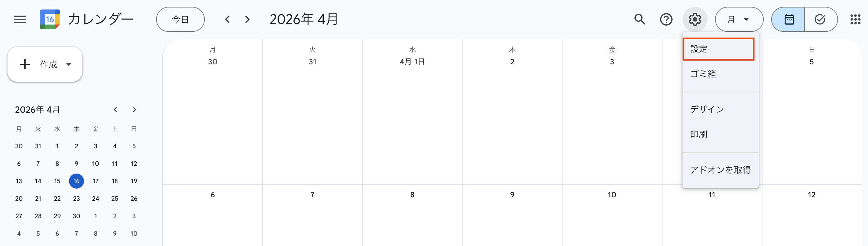The width and height of the screenshot is (868, 246).
Task: Show next month in mini calendar chevron
Action: click(x=134, y=110)
